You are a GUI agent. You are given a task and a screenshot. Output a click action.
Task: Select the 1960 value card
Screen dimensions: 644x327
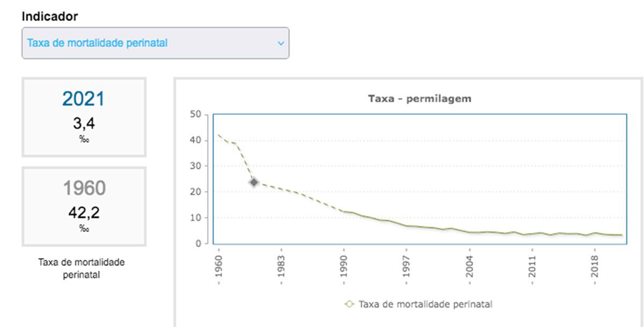point(84,206)
